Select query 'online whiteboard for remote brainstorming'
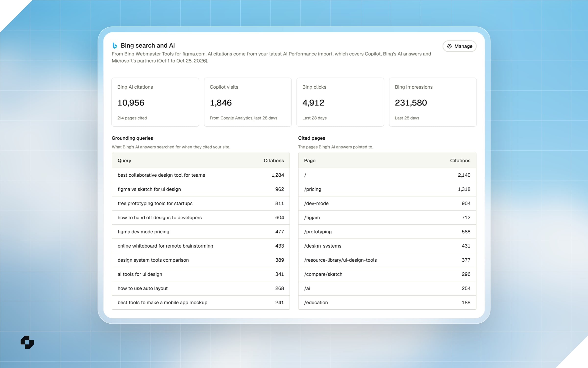Screen dimensions: 588x368 (x=201, y=246)
